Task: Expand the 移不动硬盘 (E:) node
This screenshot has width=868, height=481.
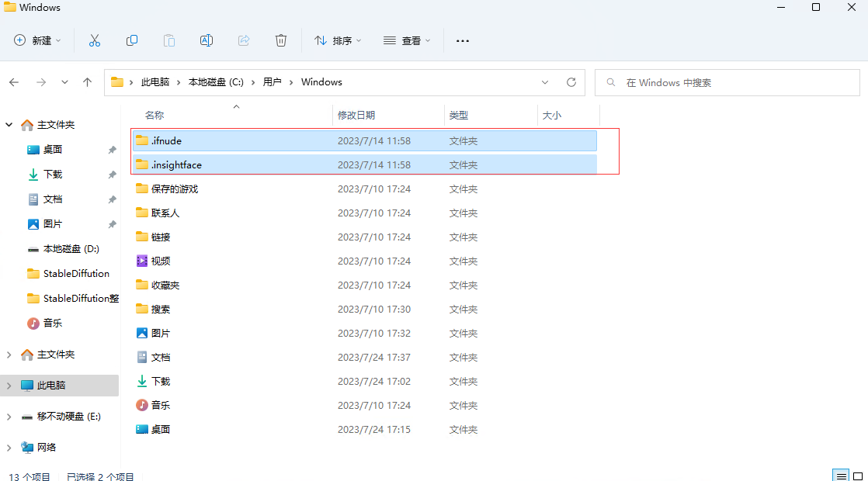Action: point(9,417)
